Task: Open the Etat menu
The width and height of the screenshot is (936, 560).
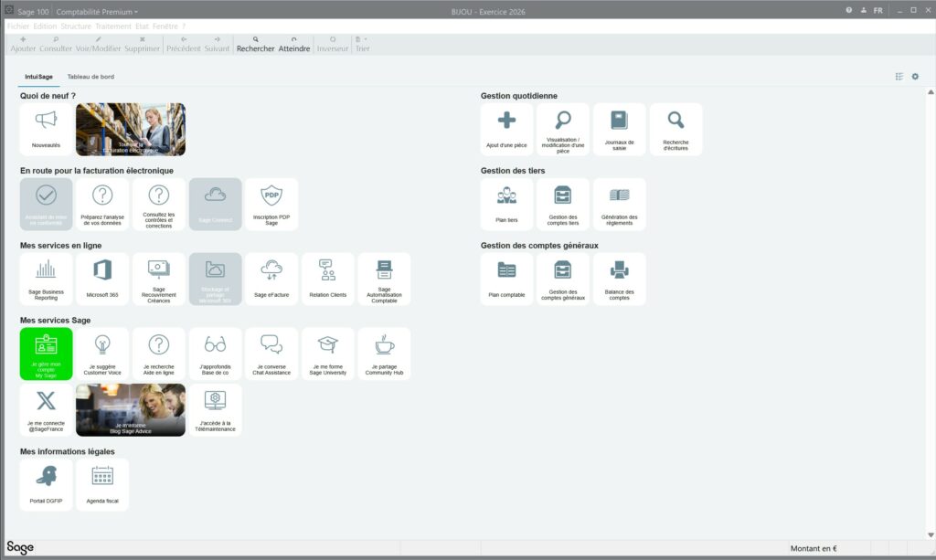Action: (142, 26)
